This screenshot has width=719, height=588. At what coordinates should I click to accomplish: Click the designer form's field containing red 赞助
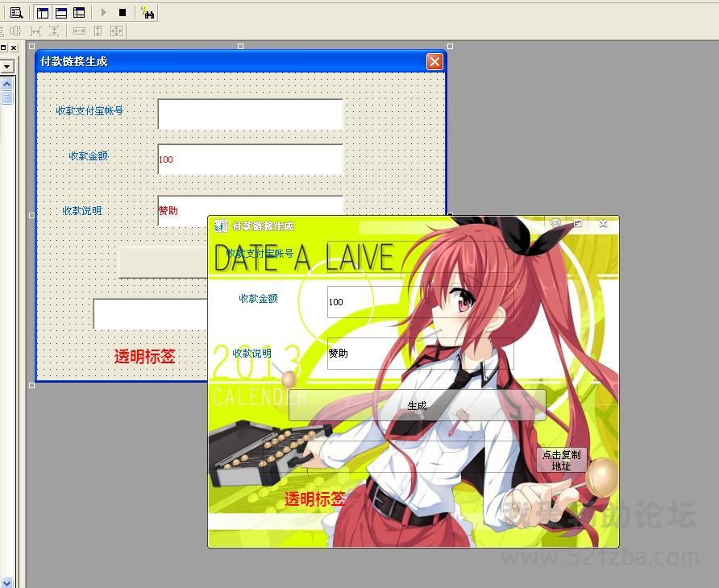251,205
